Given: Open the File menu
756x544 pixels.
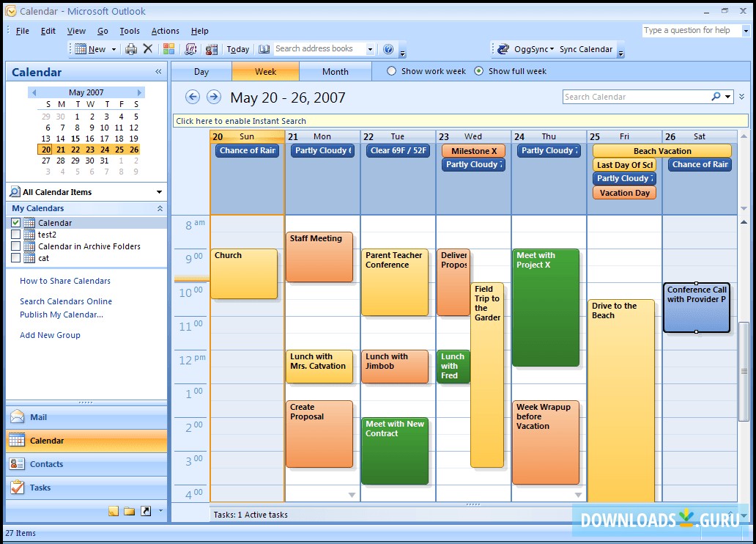Looking at the screenshot, I should click(x=22, y=31).
